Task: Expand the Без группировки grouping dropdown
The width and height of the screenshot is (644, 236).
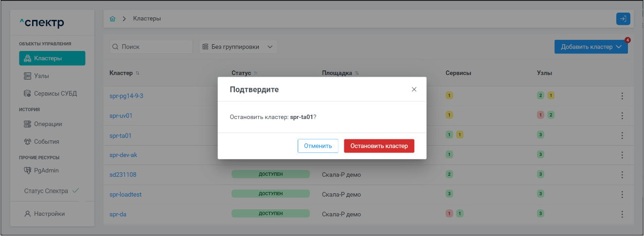Action: click(x=238, y=47)
